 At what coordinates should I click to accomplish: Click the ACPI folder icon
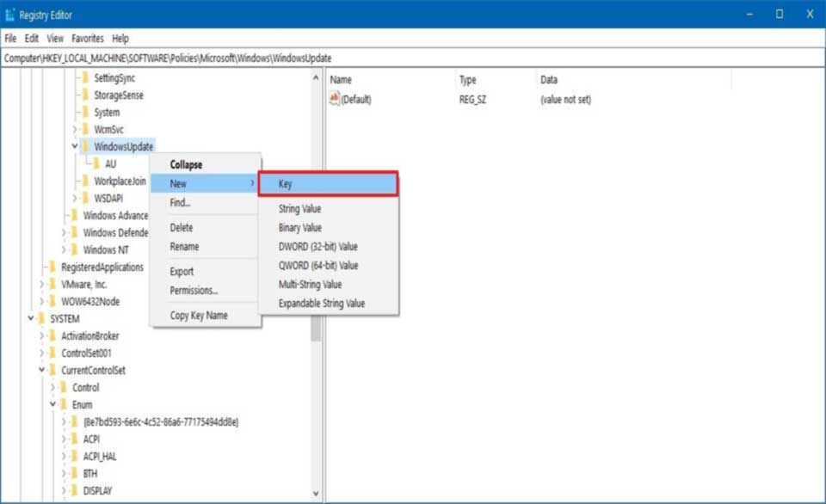click(74, 439)
